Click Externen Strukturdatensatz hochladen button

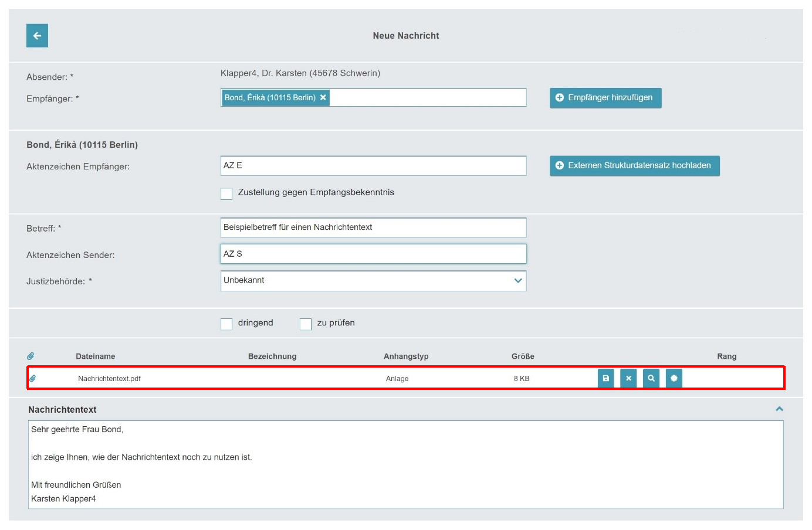635,166
